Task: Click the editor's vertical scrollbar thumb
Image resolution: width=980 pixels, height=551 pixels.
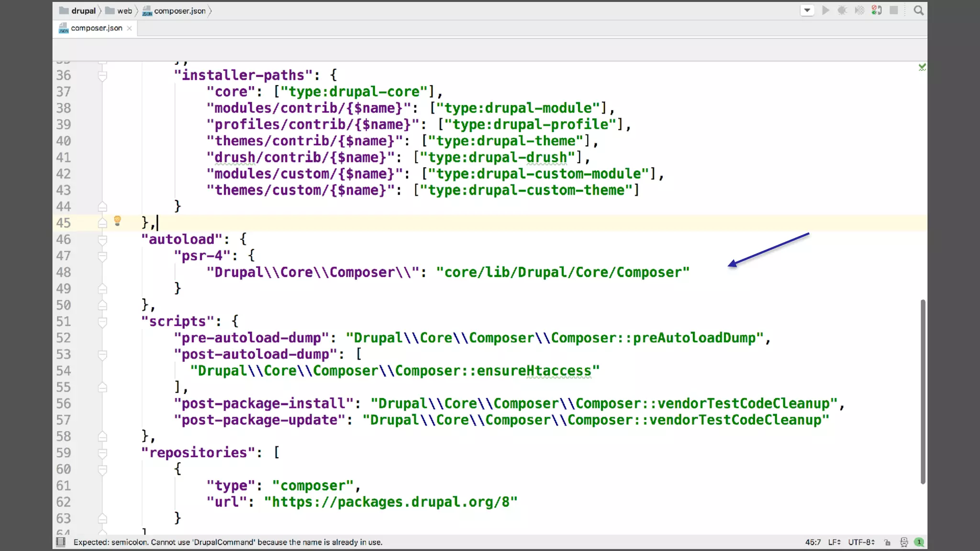Action: 923,391
